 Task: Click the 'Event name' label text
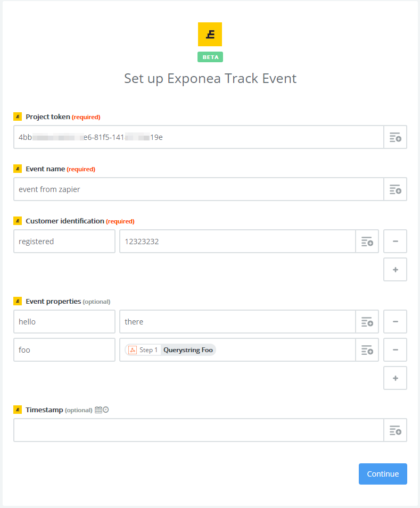pos(45,169)
